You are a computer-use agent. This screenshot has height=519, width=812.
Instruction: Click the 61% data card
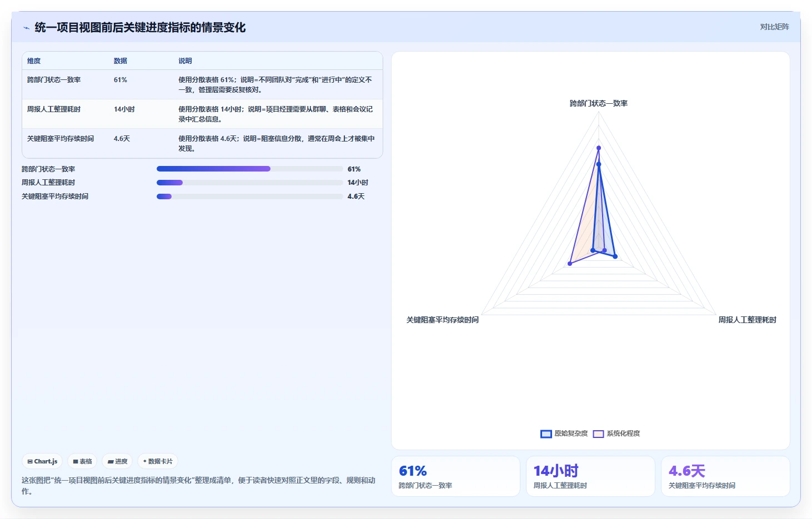pyautogui.click(x=455, y=476)
